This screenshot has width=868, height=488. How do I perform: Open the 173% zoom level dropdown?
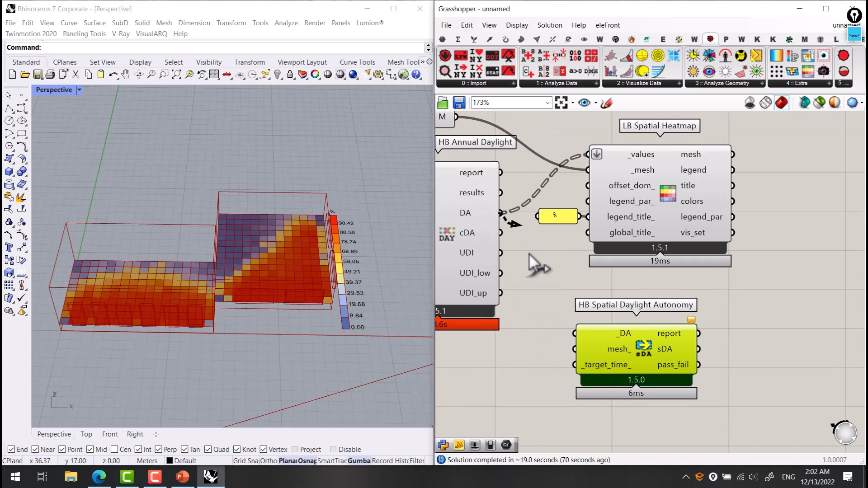click(x=547, y=103)
